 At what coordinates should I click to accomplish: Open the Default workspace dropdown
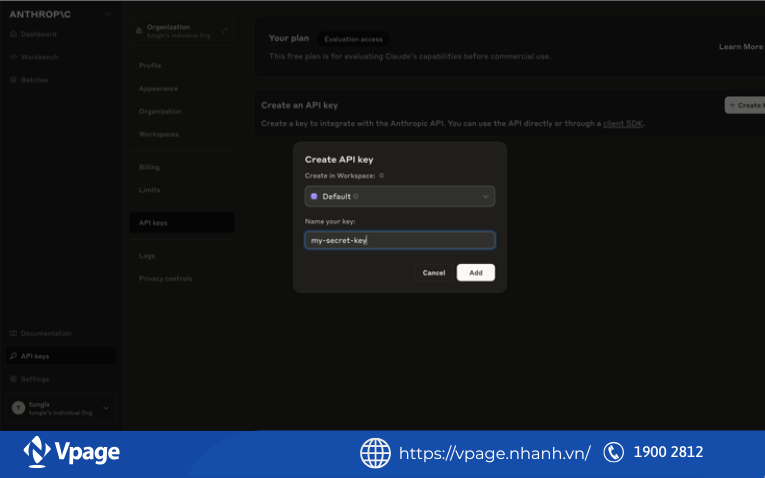400,197
